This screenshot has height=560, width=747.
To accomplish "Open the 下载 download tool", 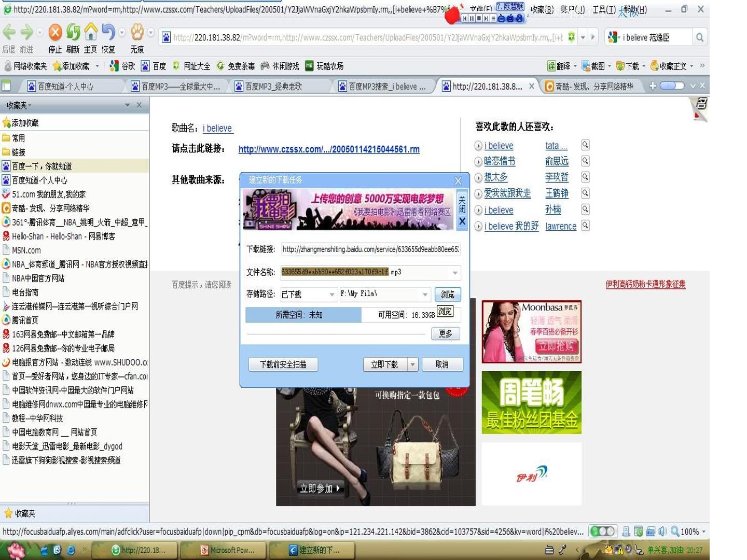I will tap(628, 66).
